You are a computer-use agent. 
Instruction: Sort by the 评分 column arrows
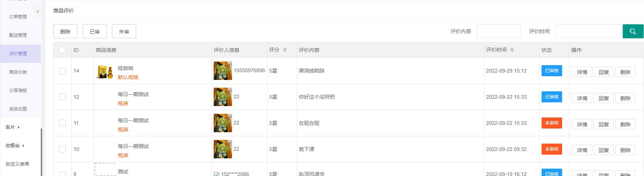click(285, 50)
